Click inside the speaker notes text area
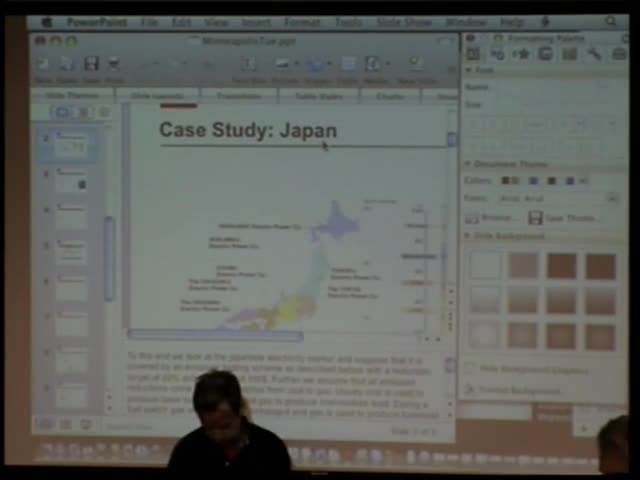Image resolution: width=640 pixels, height=480 pixels. [283, 386]
